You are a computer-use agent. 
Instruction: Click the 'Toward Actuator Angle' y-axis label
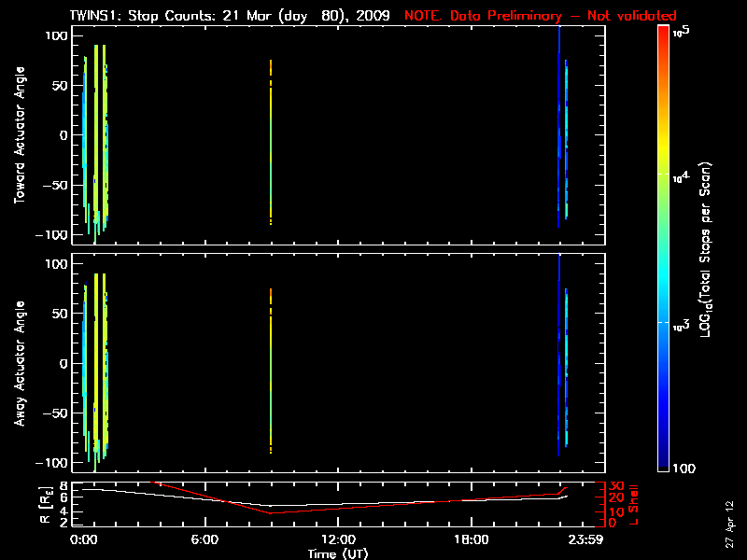tap(19, 135)
